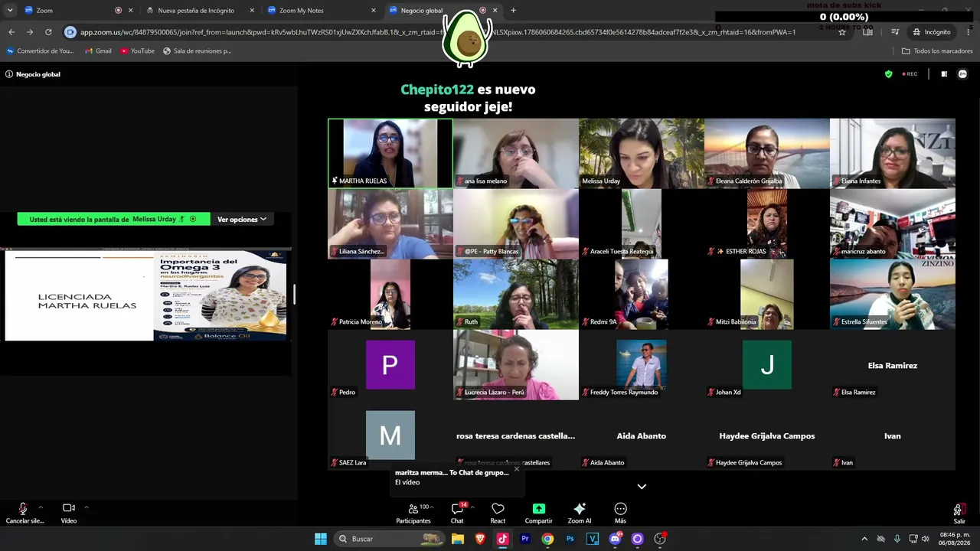Open audio options arrow beside microphone
Image resolution: width=980 pixels, height=551 pixels.
click(x=41, y=507)
